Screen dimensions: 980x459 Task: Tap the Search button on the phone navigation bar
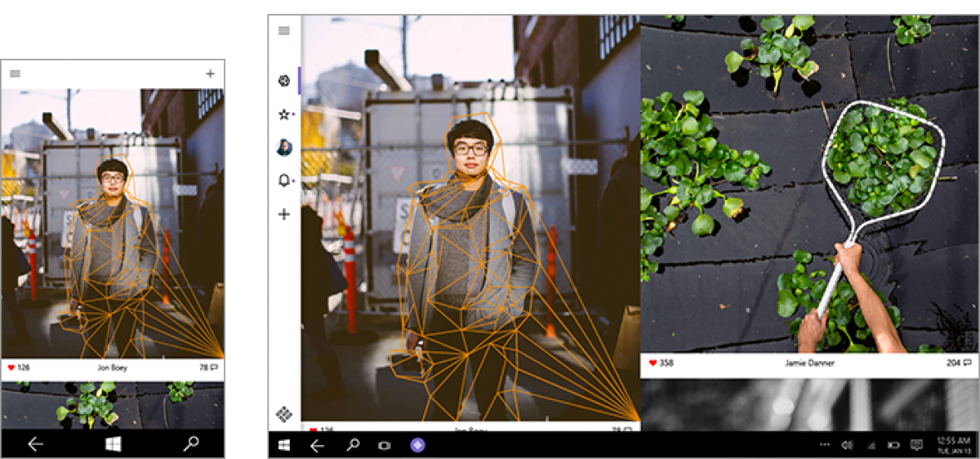[x=191, y=444]
